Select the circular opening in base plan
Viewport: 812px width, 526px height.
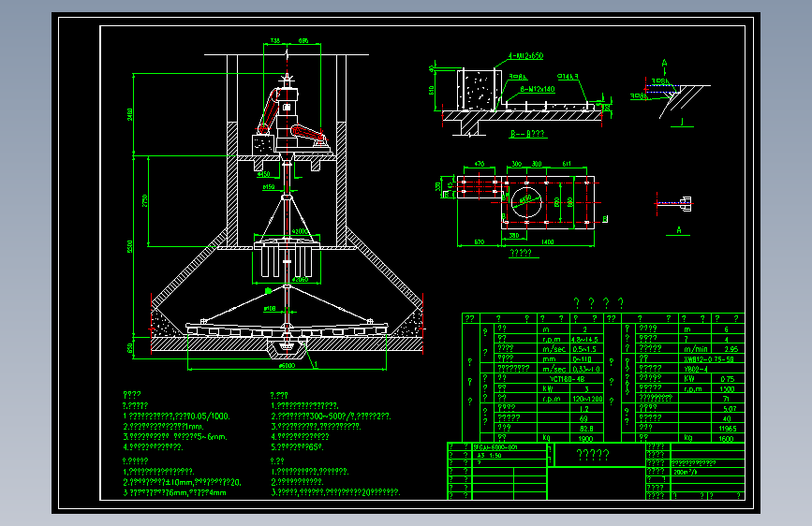[526, 202]
